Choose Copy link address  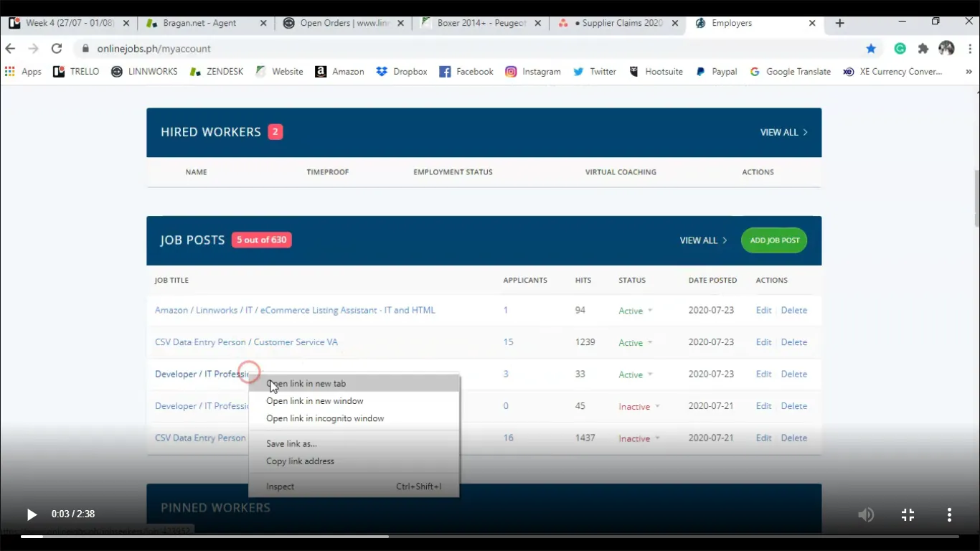point(354,461)
